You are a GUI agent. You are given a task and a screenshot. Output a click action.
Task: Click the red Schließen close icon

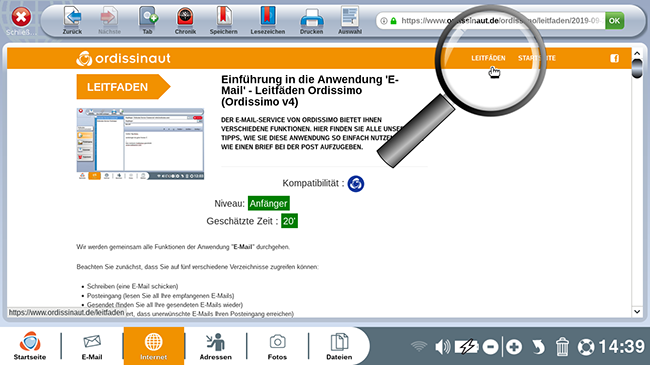pos(21,17)
